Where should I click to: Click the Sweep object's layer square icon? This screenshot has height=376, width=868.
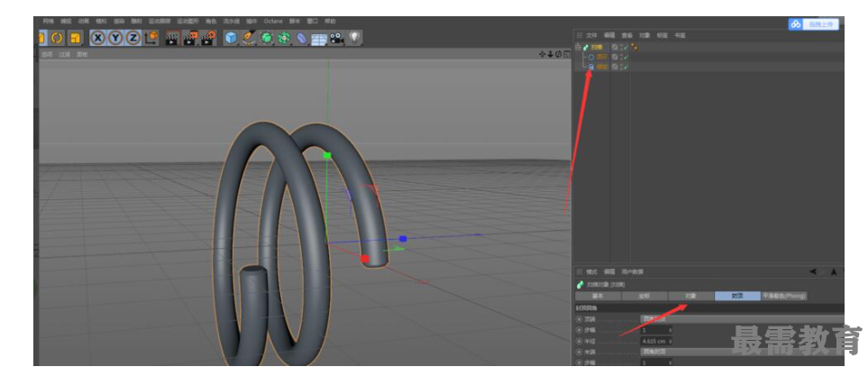[x=615, y=47]
